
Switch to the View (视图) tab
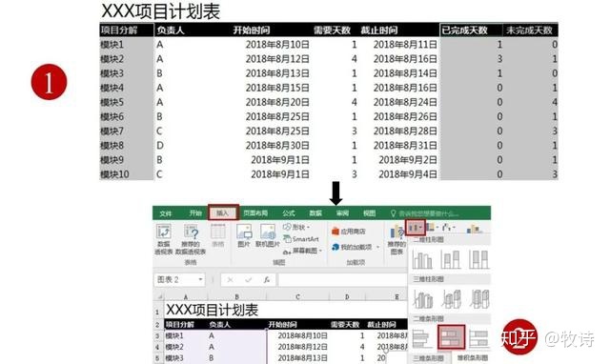[x=369, y=213]
